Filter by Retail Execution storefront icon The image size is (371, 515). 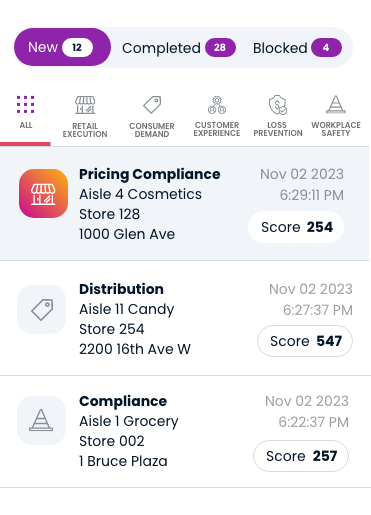point(85,105)
